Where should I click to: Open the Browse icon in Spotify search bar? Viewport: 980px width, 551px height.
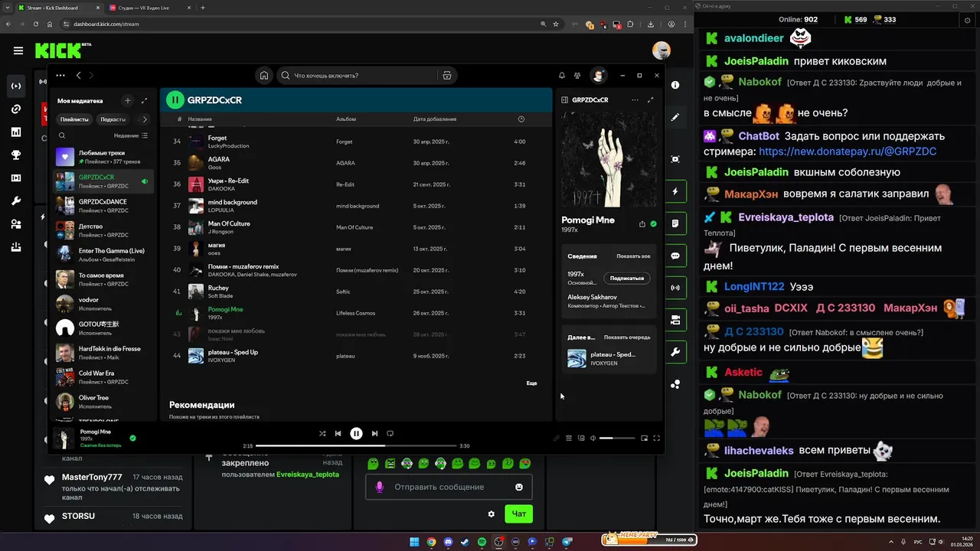(x=447, y=76)
